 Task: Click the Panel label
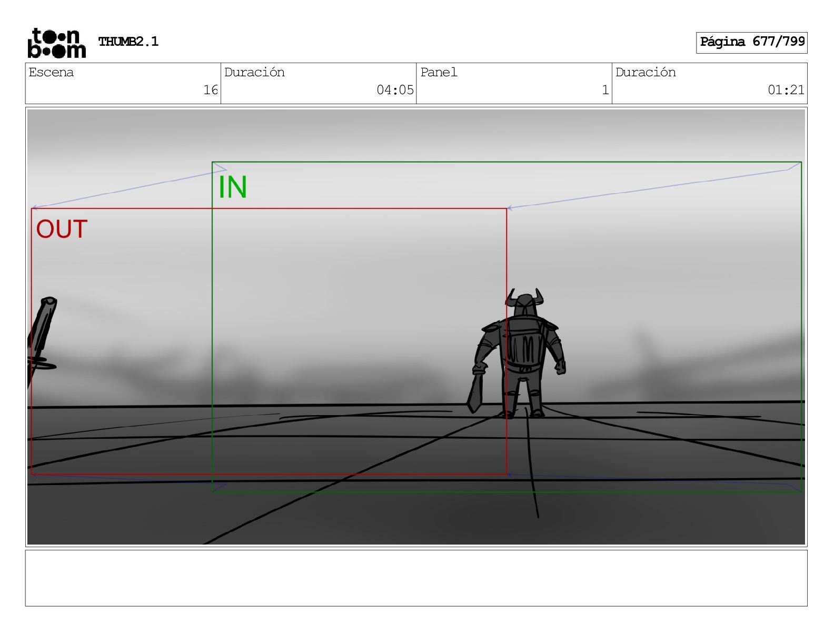pos(439,72)
